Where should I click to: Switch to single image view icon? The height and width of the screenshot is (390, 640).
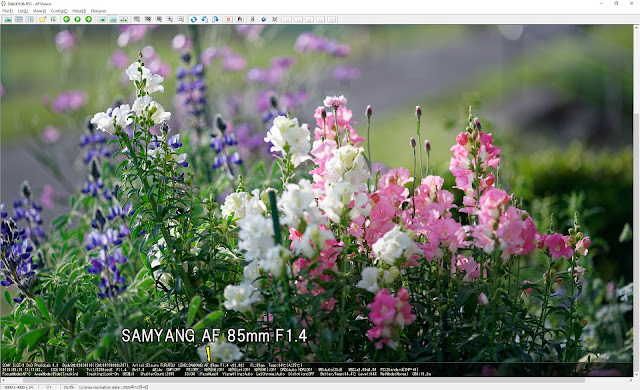coord(8,19)
